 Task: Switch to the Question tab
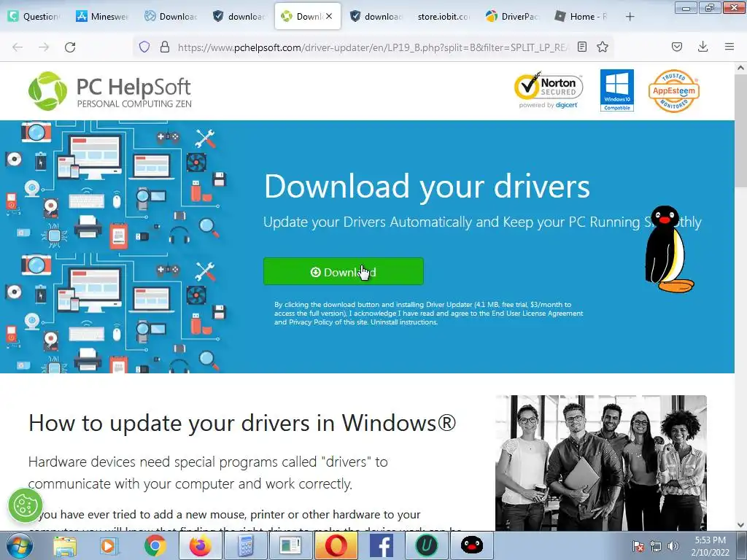[34, 17]
